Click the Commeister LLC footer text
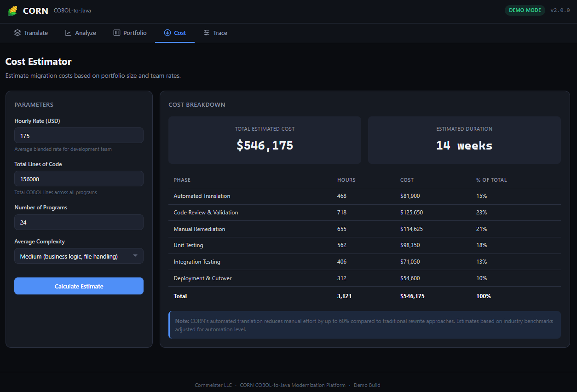Screen dimensions: 577x392 pos(213,385)
